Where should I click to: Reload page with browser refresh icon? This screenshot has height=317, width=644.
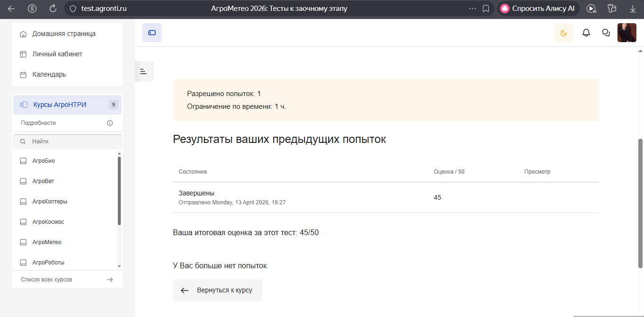tap(53, 9)
